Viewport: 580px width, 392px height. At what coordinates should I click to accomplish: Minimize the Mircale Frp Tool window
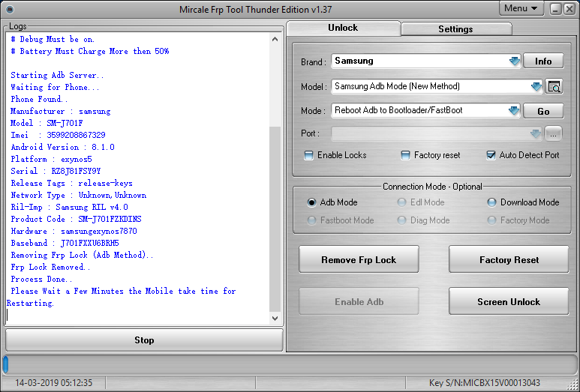555,9
